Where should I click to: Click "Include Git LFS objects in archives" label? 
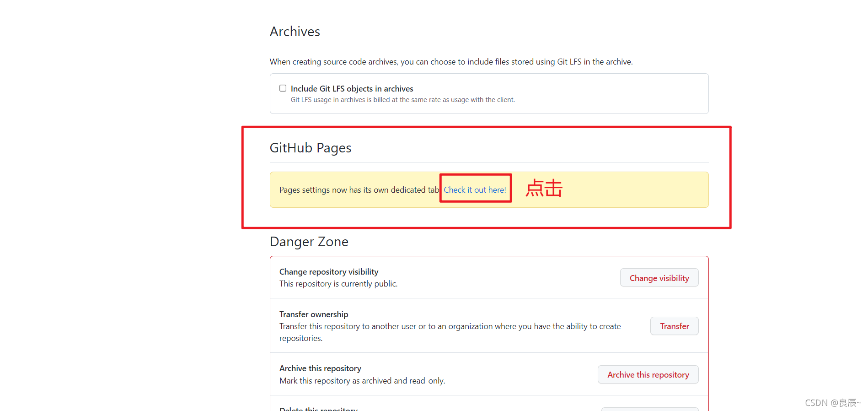point(352,88)
